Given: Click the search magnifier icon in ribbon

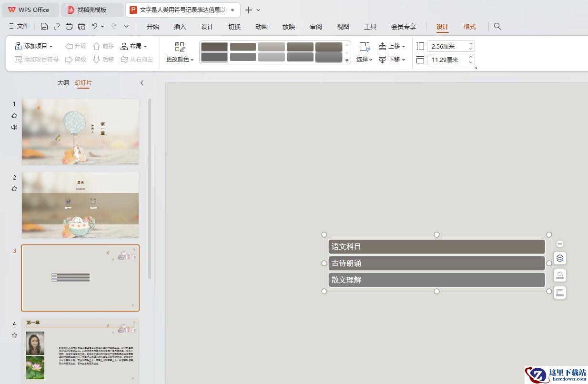Looking at the screenshot, I should 497,26.
